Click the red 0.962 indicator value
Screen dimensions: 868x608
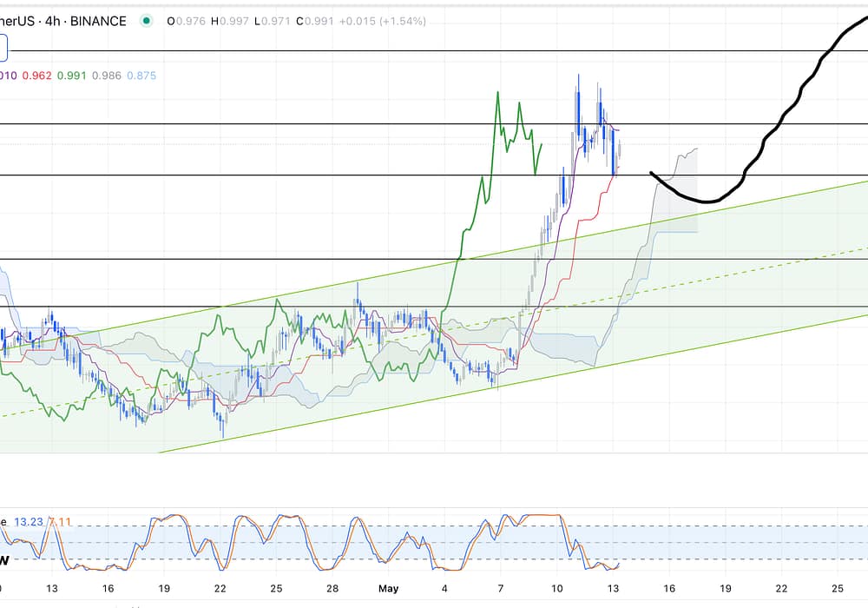tap(36, 76)
